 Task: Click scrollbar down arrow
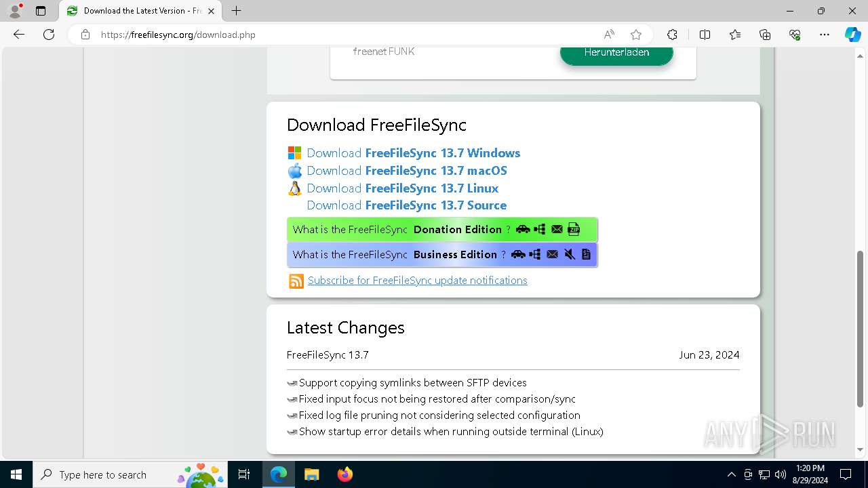tap(861, 449)
